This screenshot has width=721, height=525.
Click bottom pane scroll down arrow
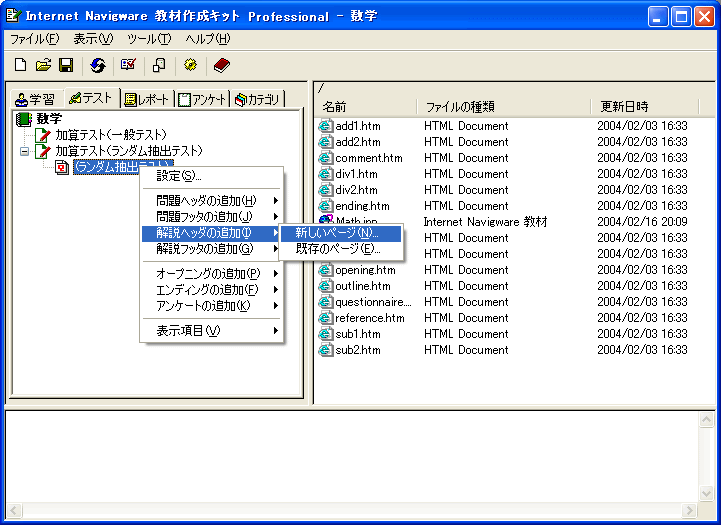(706, 494)
